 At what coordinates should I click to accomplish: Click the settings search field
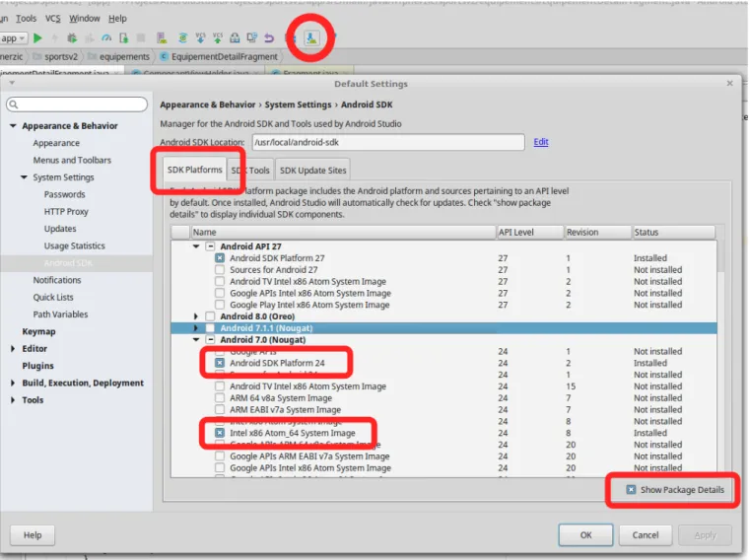coord(77,105)
